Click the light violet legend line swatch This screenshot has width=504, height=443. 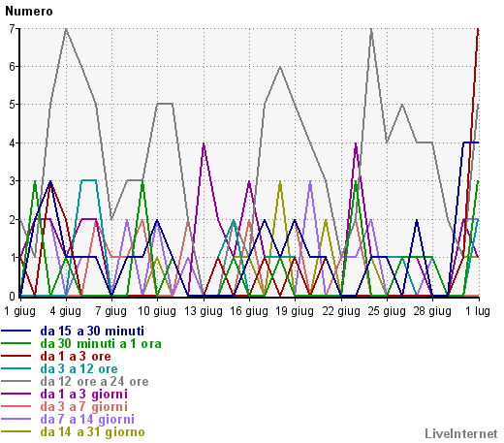[x=16, y=419]
